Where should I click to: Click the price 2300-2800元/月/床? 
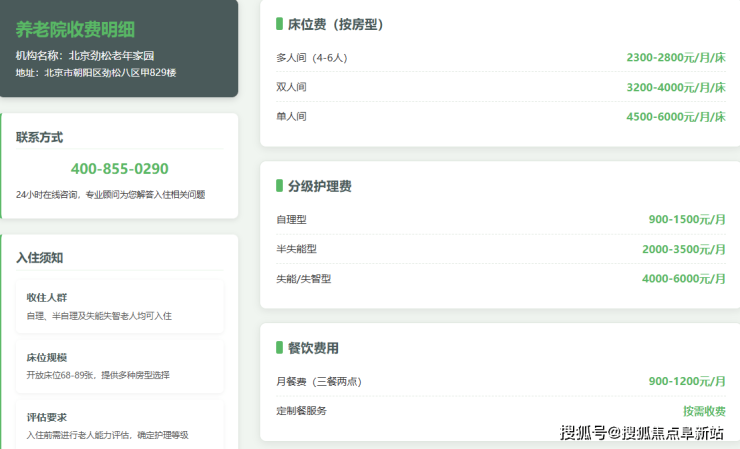[x=676, y=58]
